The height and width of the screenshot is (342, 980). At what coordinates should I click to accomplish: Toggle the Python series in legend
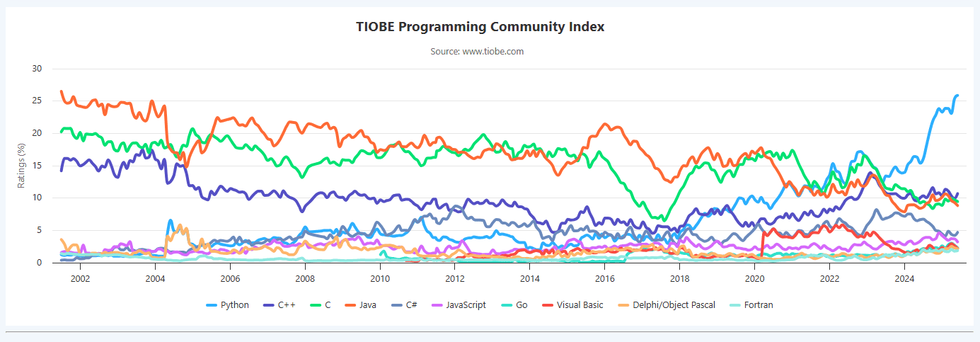(x=227, y=305)
